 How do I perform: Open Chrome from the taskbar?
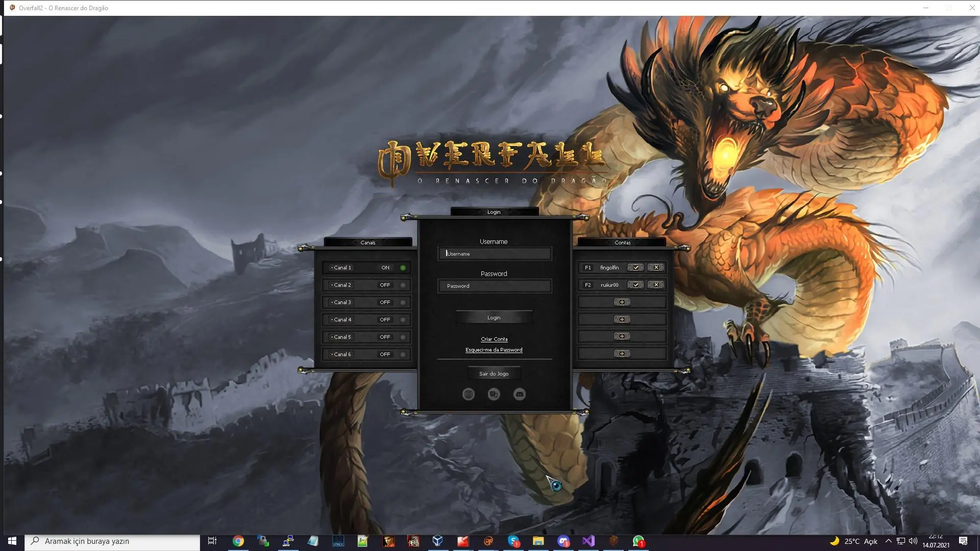click(238, 541)
